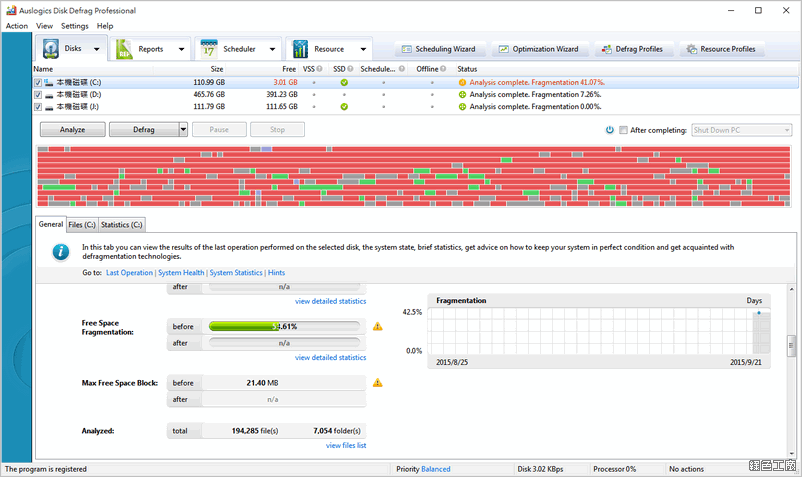
Task: Click the Defrag button
Action: (x=144, y=129)
